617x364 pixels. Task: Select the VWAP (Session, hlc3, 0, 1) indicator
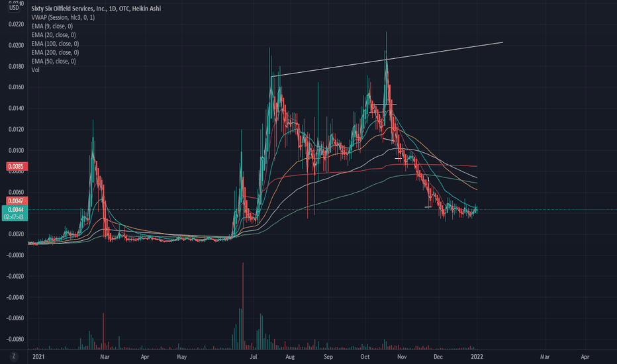(63, 17)
